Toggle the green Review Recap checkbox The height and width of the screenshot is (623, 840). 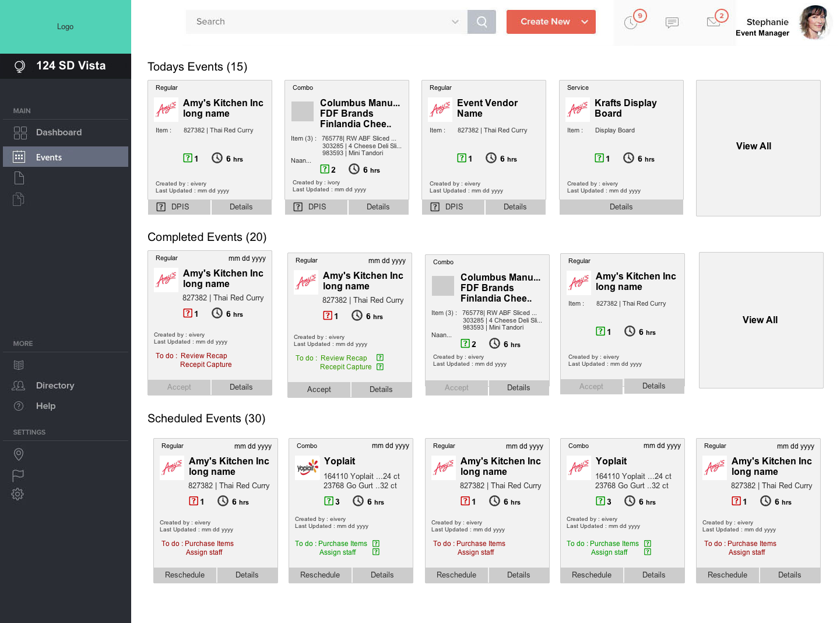(380, 358)
